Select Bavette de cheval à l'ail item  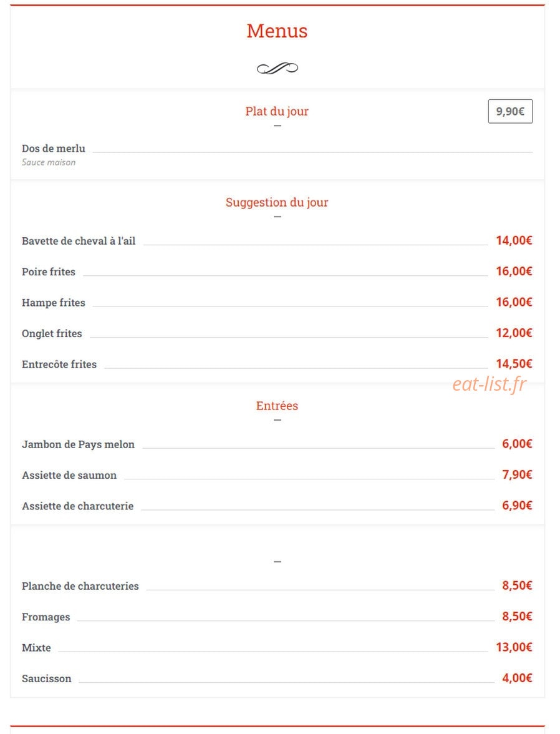click(79, 241)
